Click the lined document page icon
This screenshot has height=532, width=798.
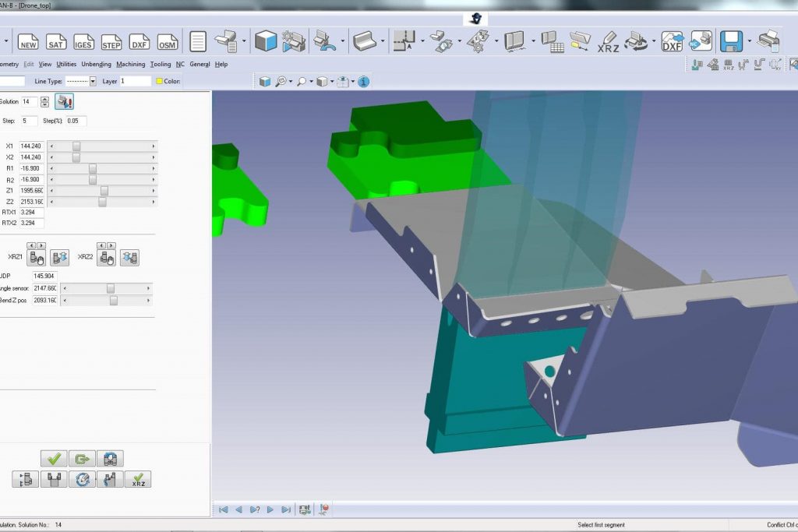(198, 42)
